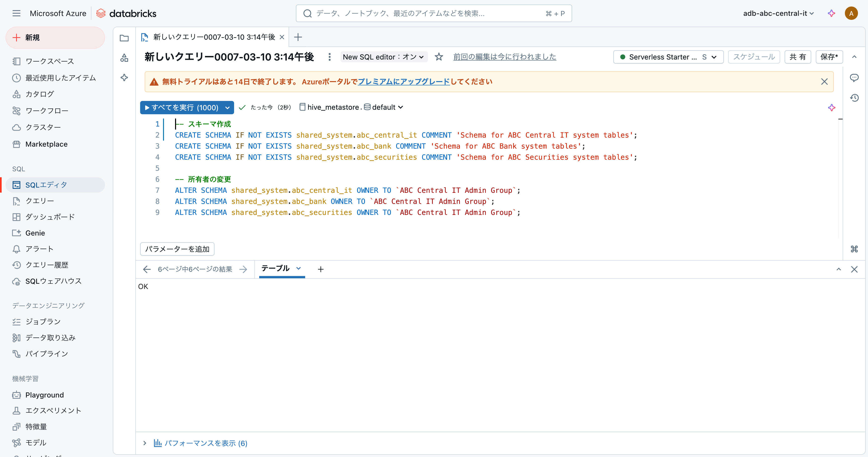Screen dimensions: 868x457
Task: Collapse the results panel chevron
Action: pos(838,269)
